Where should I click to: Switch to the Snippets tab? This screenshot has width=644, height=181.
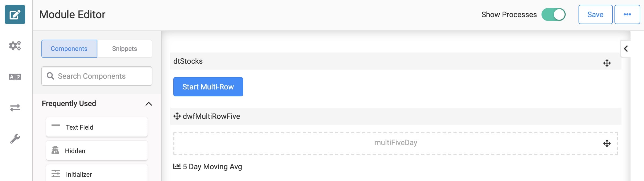[x=125, y=49]
